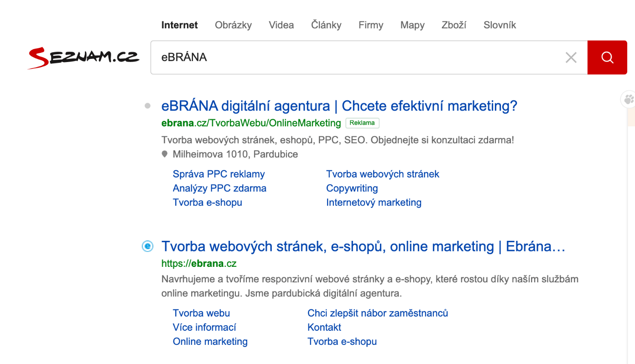Click the Reklama ad badge
The height and width of the screenshot is (364, 635).
362,123
